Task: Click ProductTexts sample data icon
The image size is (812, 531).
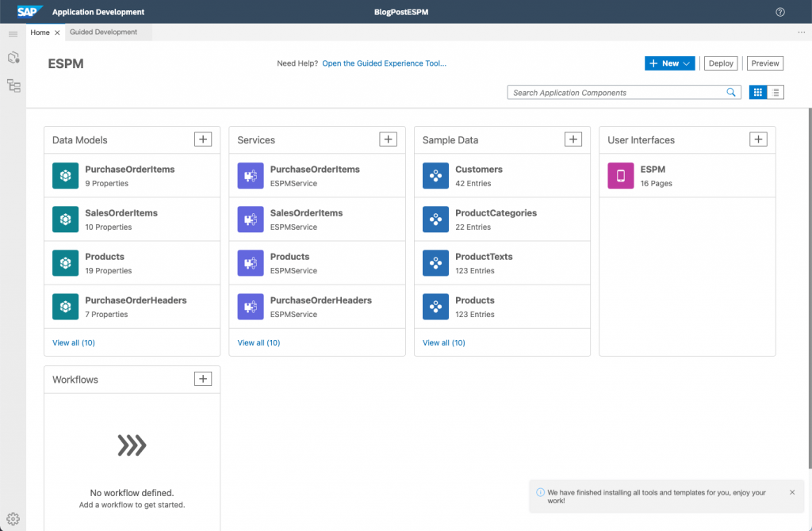Action: coord(435,263)
